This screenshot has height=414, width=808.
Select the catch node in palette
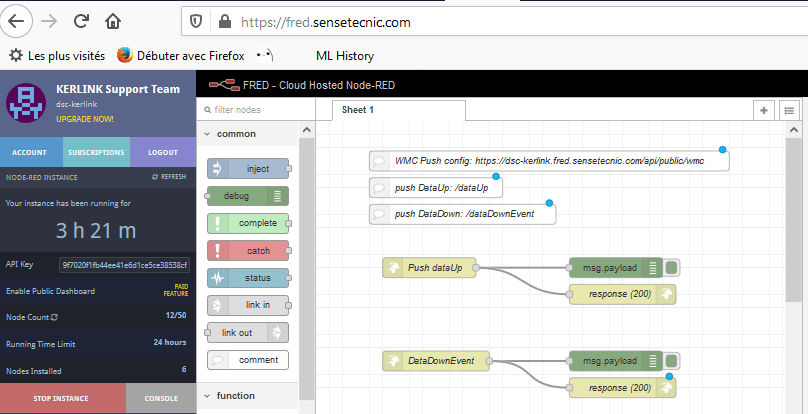[x=247, y=250]
